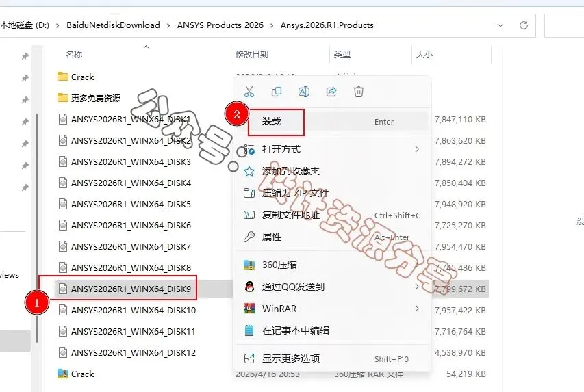Image resolution: width=584 pixels, height=392 pixels.
Task: Click archive icon of Crack RAR file
Action: 63,374
